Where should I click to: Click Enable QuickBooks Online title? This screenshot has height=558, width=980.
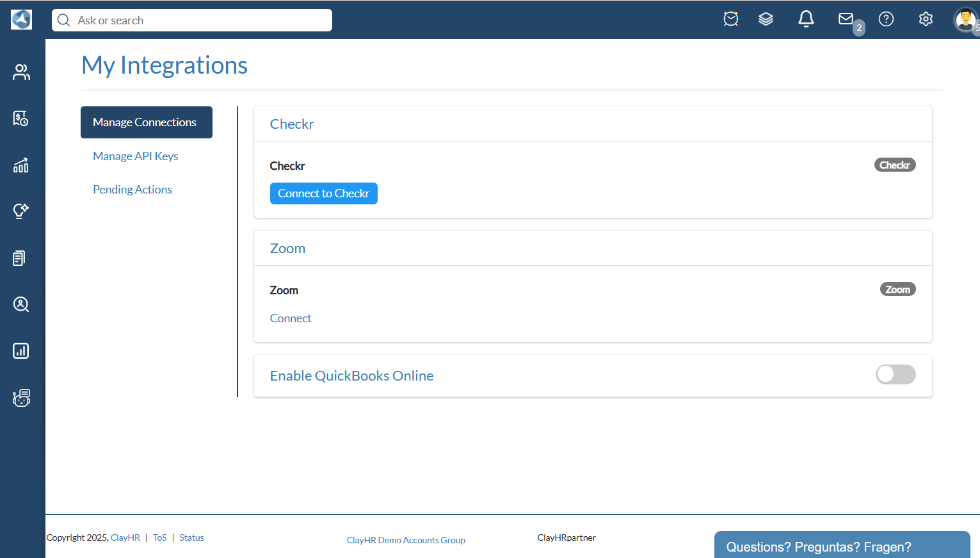351,376
